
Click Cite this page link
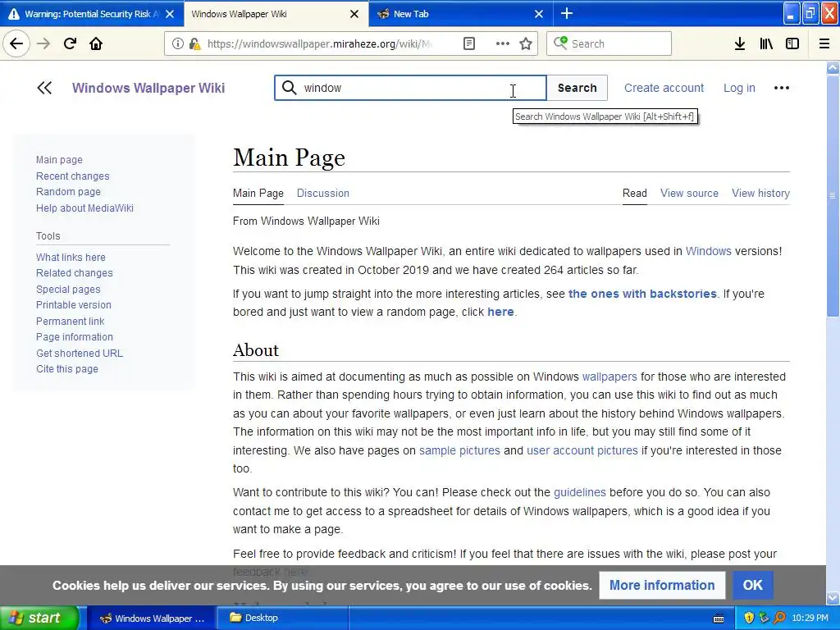click(67, 369)
